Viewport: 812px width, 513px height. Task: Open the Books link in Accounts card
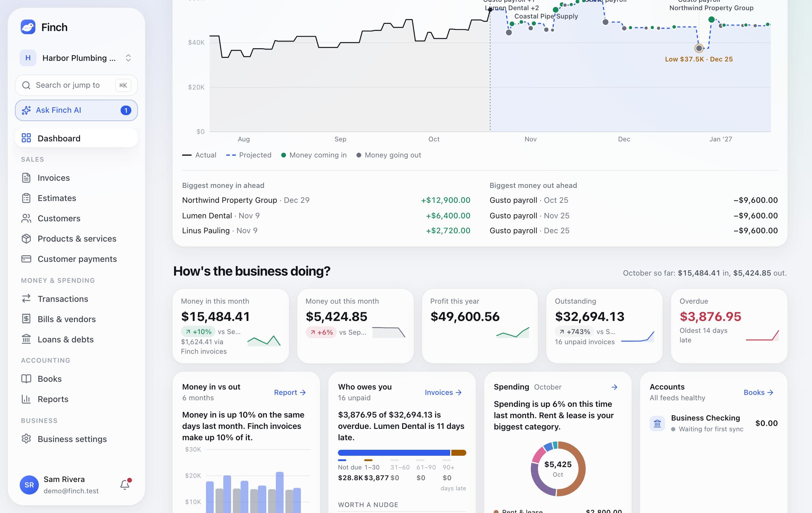(x=758, y=393)
